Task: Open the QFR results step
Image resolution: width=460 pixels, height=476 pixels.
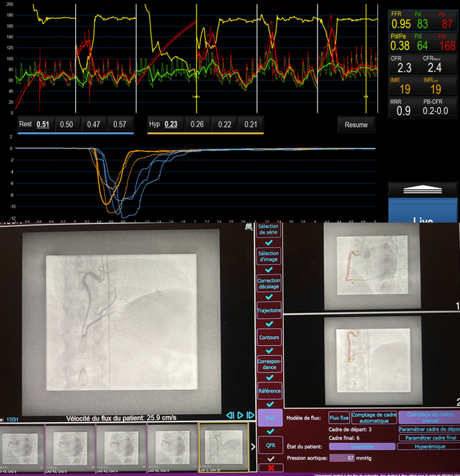Action: tap(271, 445)
